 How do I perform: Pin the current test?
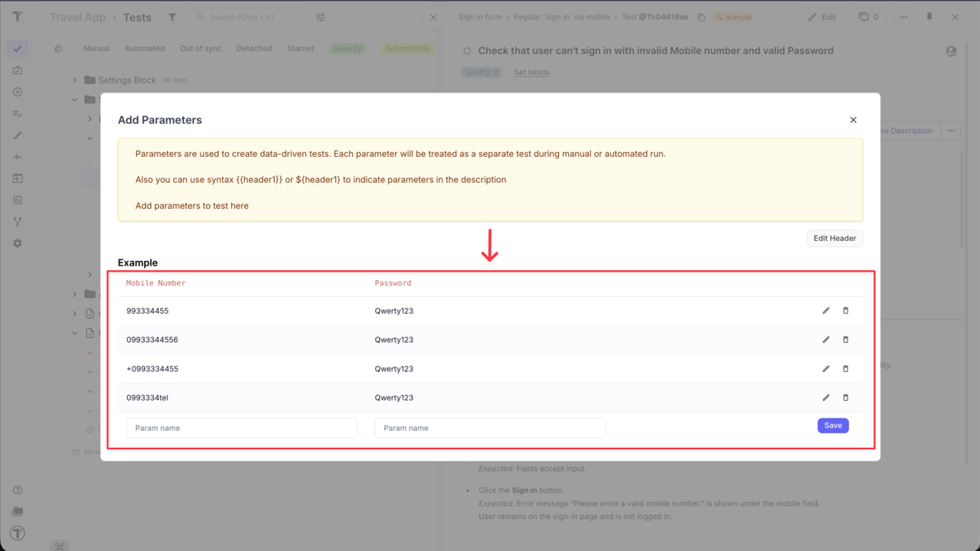point(929,16)
